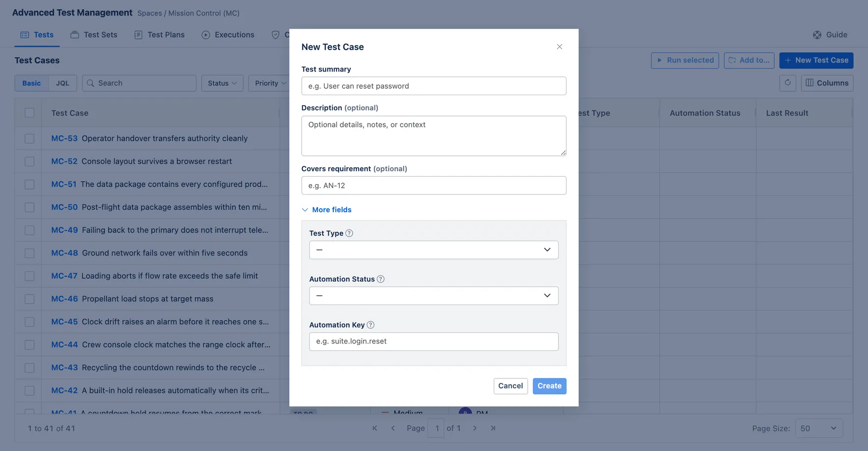Click the Guide link

click(x=831, y=35)
